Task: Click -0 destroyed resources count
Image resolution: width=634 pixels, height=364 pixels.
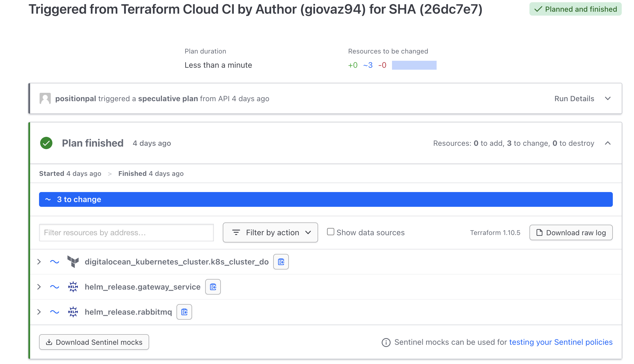Action: [382, 65]
